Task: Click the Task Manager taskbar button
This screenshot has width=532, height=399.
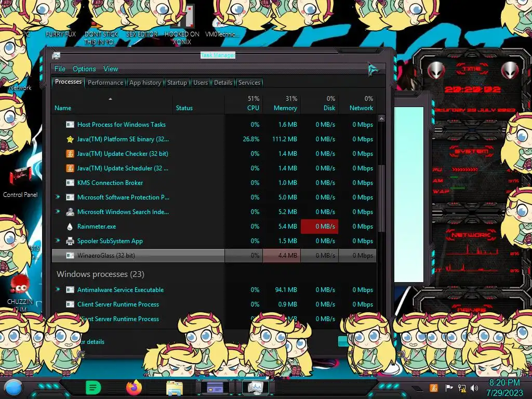Action: pyautogui.click(x=256, y=388)
